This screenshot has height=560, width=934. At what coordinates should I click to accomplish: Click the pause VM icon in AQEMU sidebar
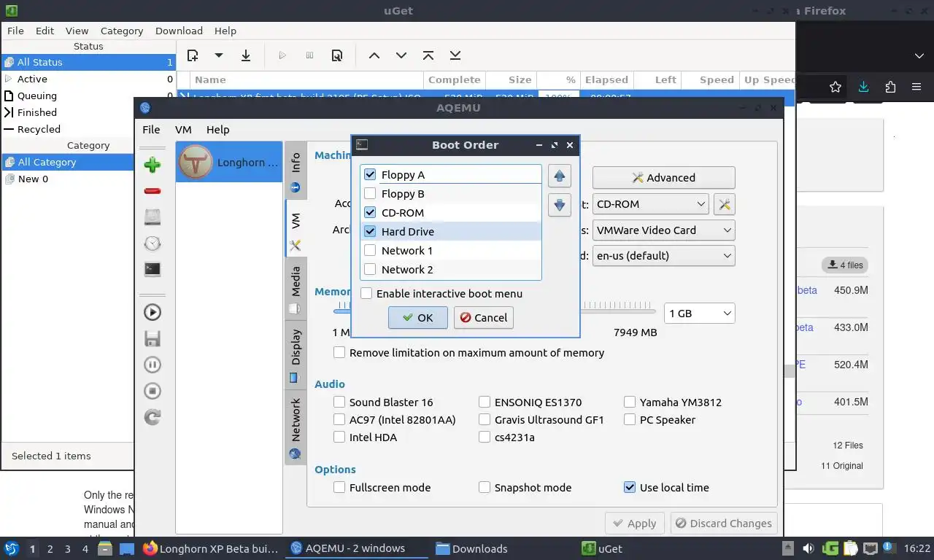click(x=153, y=365)
